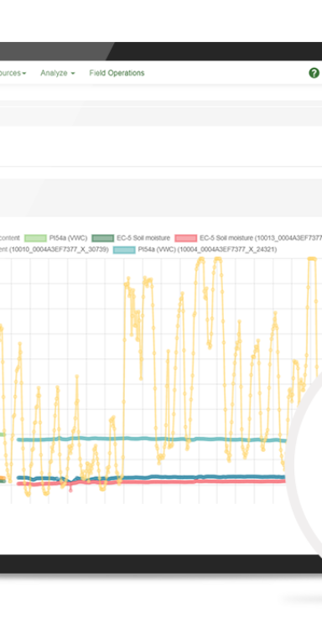Open the green help question mark icon

[x=314, y=73]
